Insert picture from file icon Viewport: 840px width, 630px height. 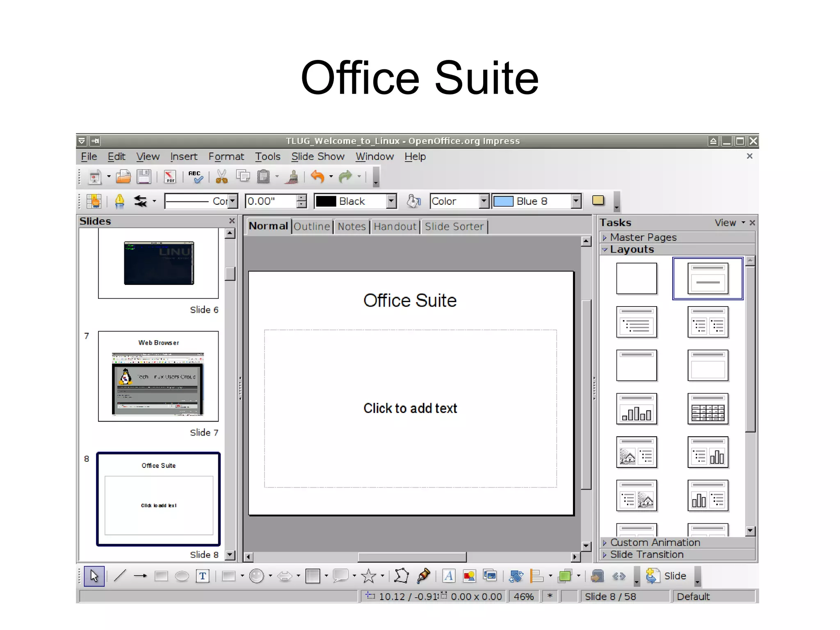click(x=469, y=576)
